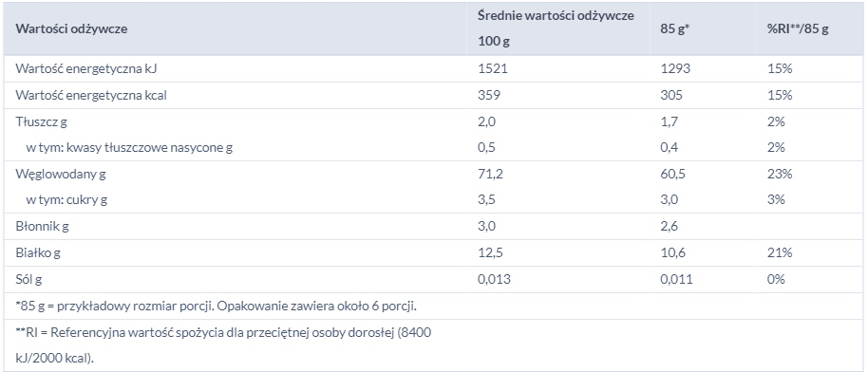Click the 'Tłuszcz g' row label
The width and height of the screenshot is (868, 372).
pyautogui.click(x=42, y=121)
